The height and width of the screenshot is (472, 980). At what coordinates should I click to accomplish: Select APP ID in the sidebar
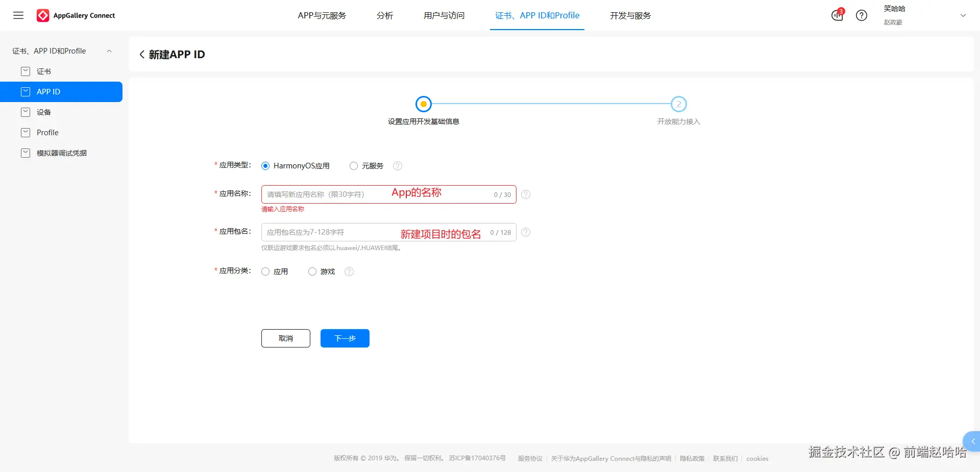click(61, 92)
